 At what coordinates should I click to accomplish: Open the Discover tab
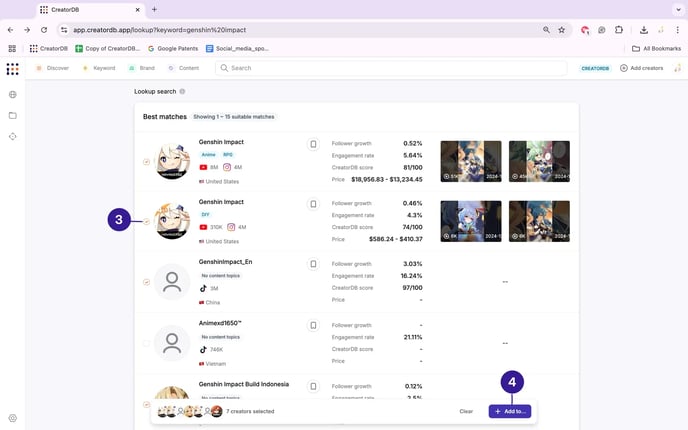pos(52,68)
